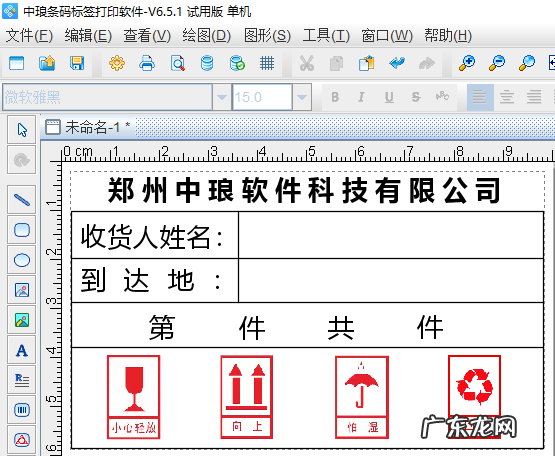Toggle Underline formatting

tap(389, 97)
